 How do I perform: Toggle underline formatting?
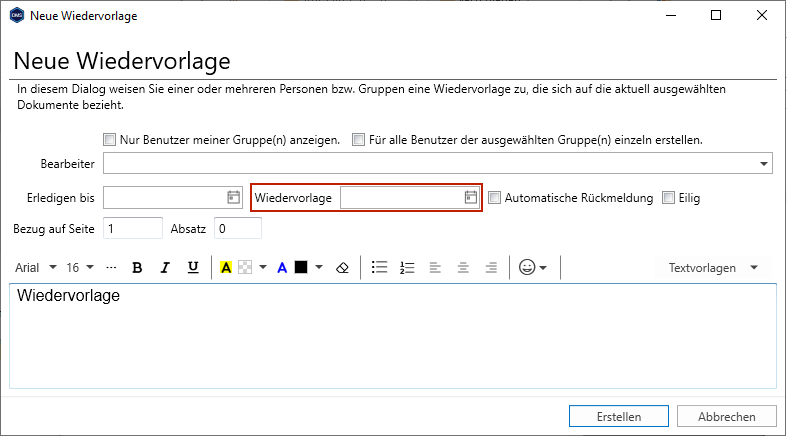pyautogui.click(x=193, y=267)
